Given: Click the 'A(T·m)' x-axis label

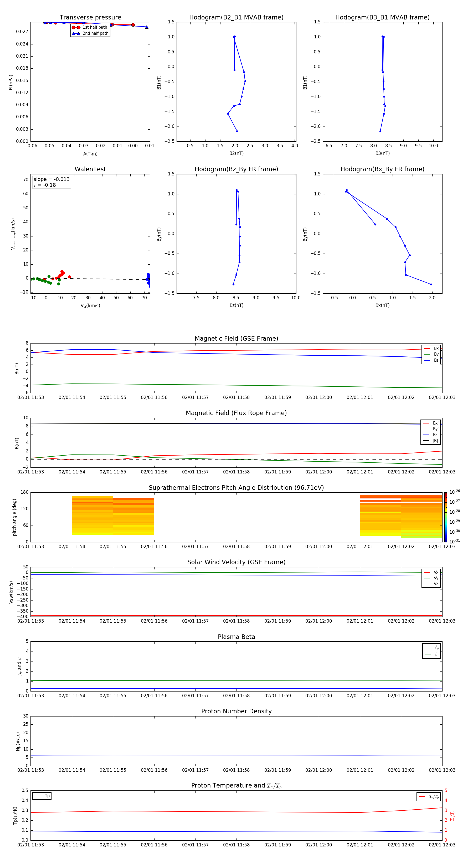Looking at the screenshot, I should click(90, 154).
